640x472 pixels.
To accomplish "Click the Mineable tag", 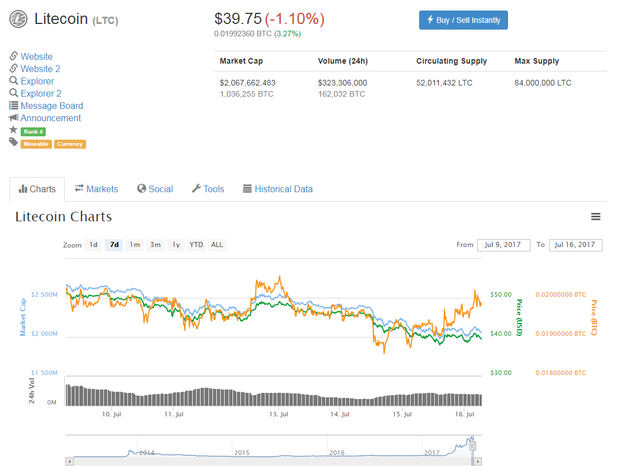I will pyautogui.click(x=36, y=144).
